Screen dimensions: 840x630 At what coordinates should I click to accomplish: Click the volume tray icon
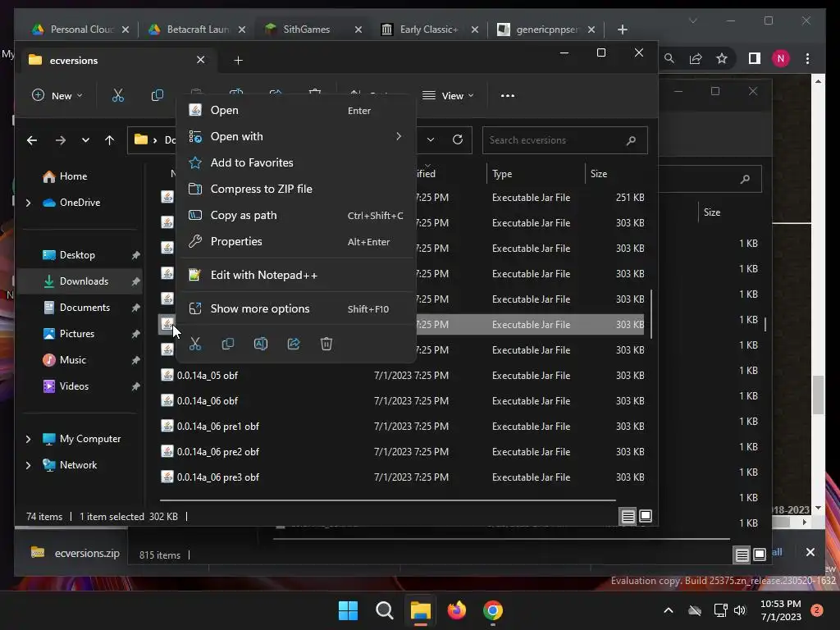click(740, 610)
